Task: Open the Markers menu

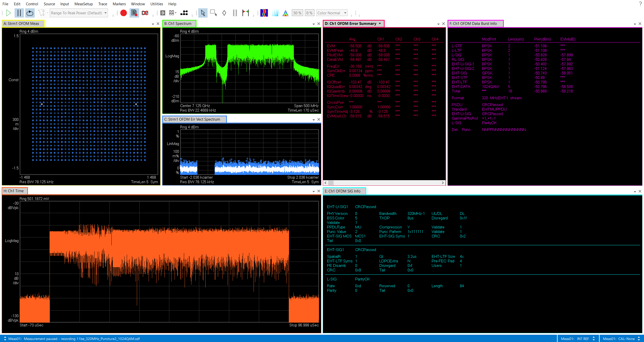Action: [119, 4]
